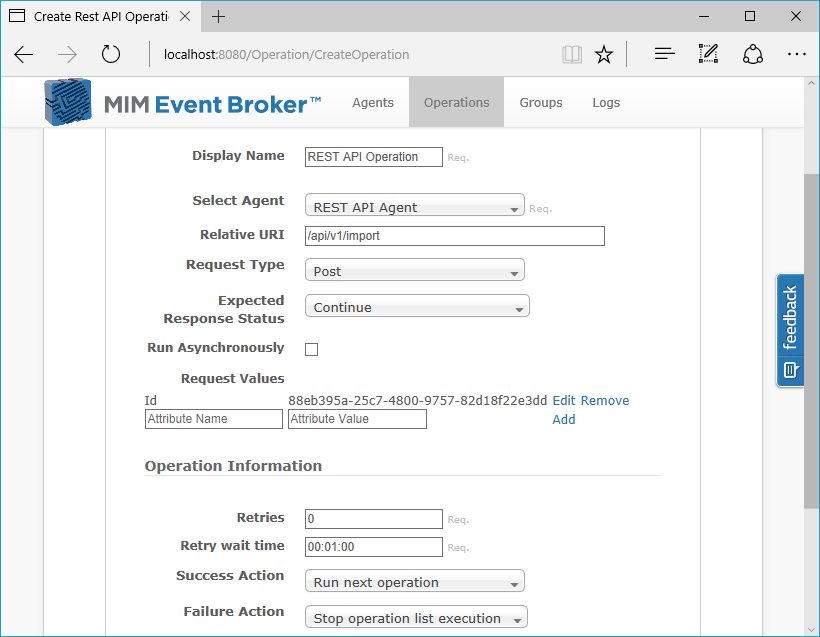The image size is (820, 637).
Task: Click the Attribute Value field
Action: pos(357,419)
